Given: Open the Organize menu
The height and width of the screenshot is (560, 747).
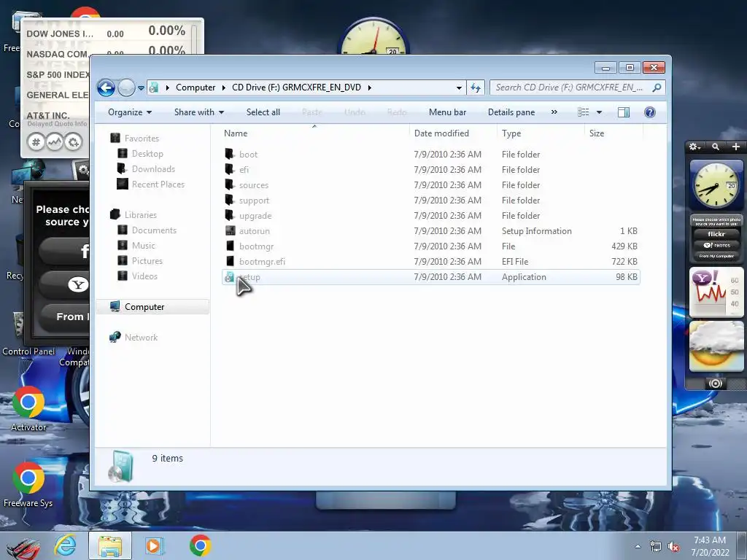Looking at the screenshot, I should 130,112.
